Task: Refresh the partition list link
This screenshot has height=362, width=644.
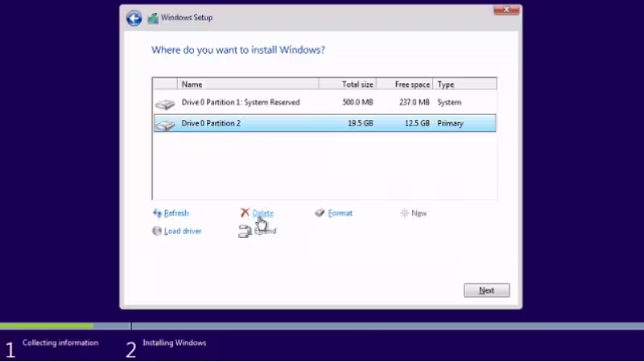Action: (x=176, y=213)
